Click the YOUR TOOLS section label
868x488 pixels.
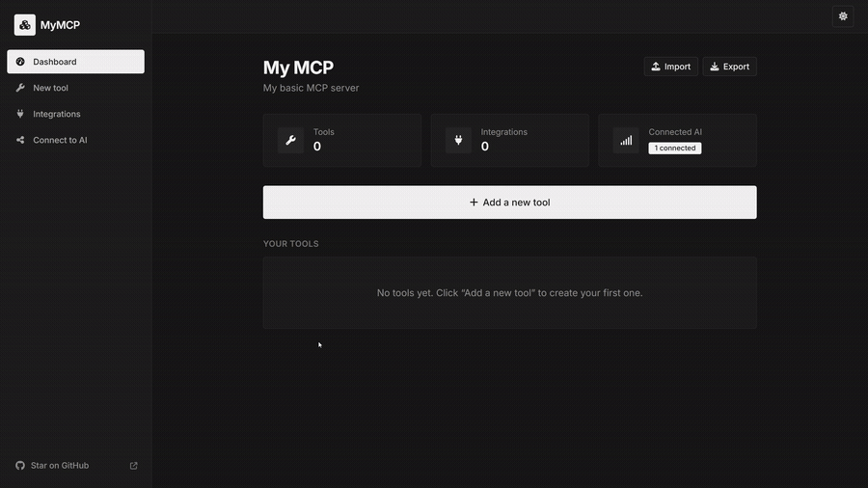(x=290, y=243)
